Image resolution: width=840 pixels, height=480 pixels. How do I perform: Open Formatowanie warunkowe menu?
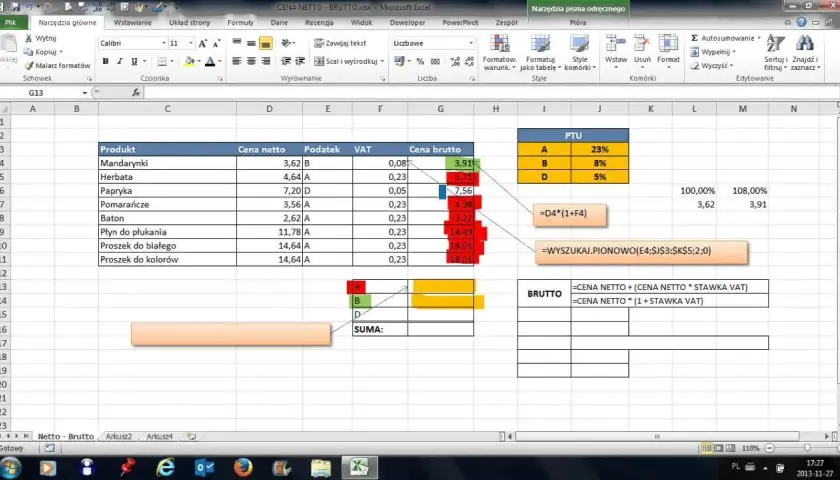pyautogui.click(x=500, y=52)
